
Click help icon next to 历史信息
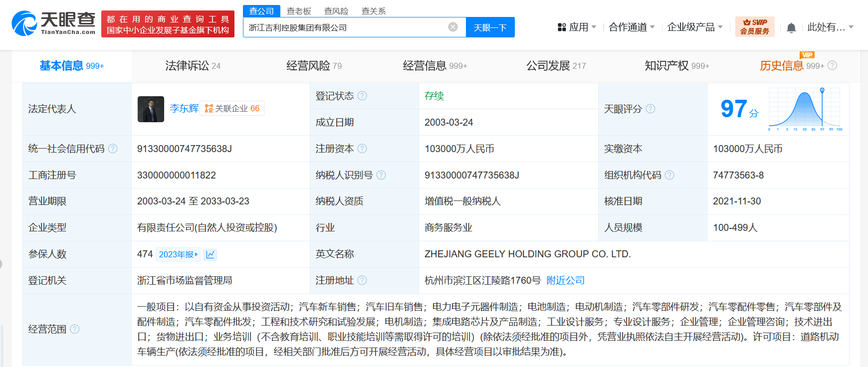832,66
